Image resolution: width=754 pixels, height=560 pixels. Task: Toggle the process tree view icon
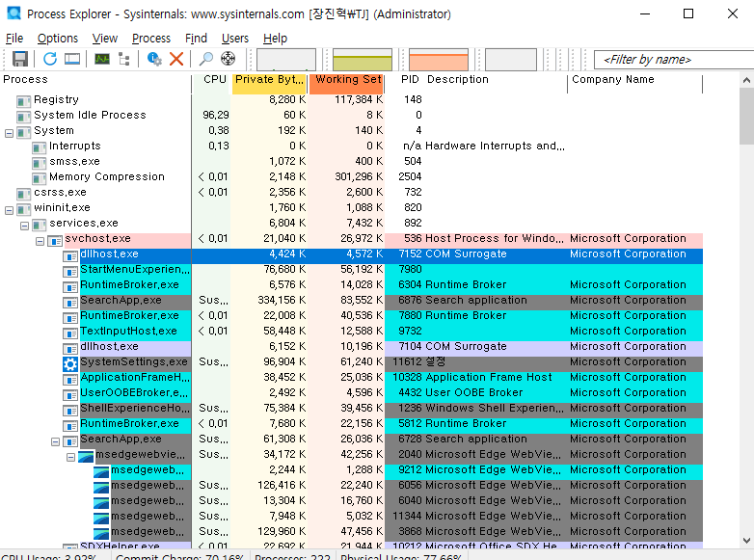pyautogui.click(x=124, y=59)
